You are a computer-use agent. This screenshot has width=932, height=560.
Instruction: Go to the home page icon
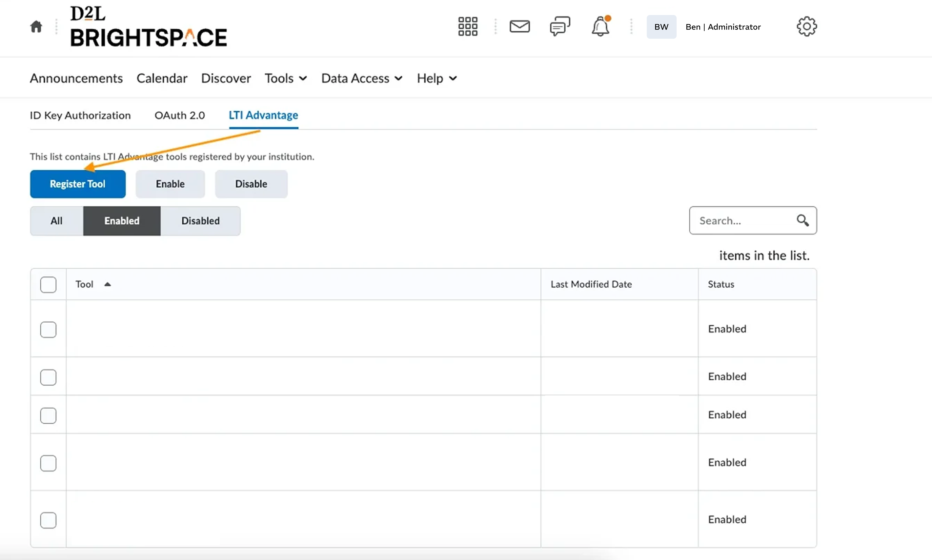(x=36, y=27)
